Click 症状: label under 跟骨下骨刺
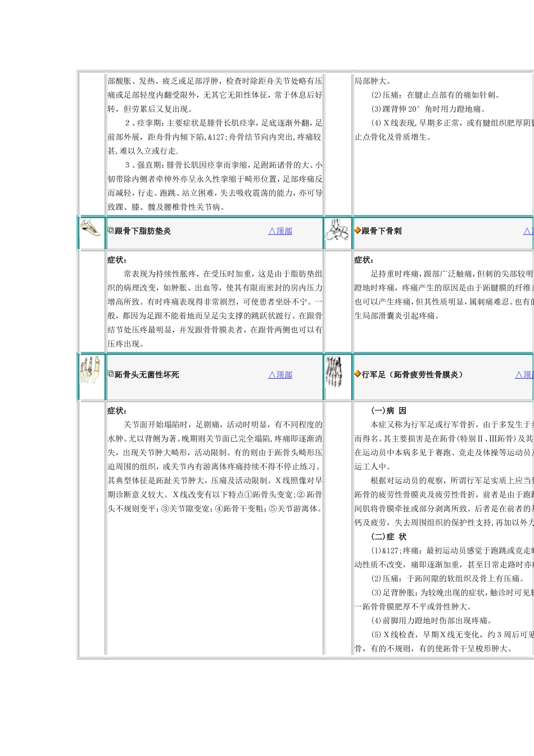Viewport: 534px width, 756px height. pyautogui.click(x=364, y=260)
